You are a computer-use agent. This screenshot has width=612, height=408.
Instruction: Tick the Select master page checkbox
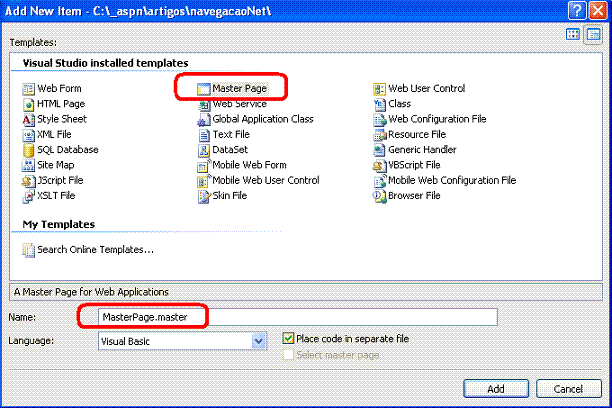pos(288,355)
